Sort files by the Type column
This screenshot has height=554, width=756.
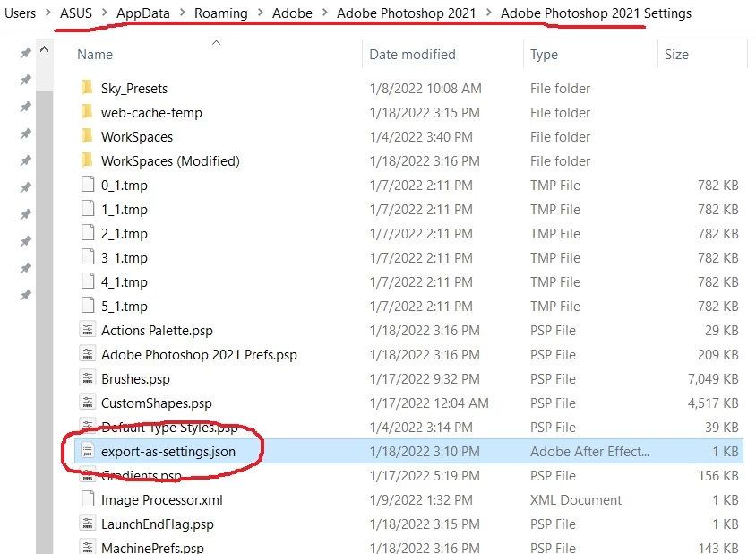coord(544,55)
